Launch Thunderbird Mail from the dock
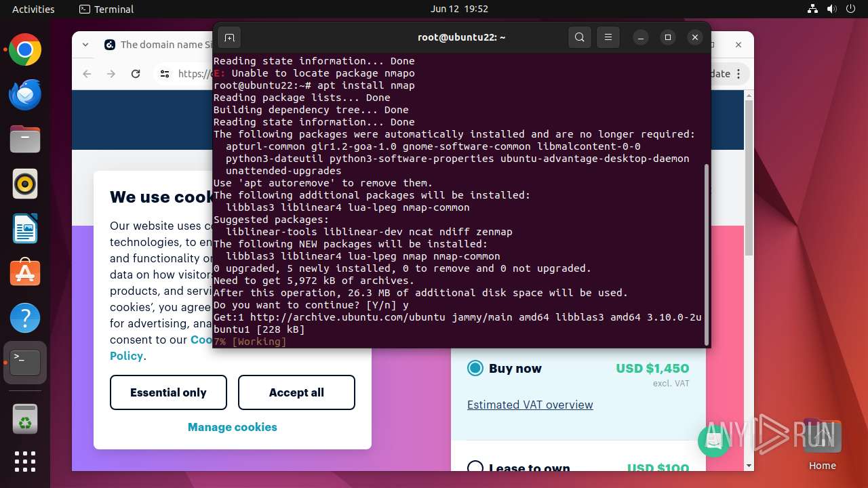This screenshot has width=868, height=488. point(25,95)
